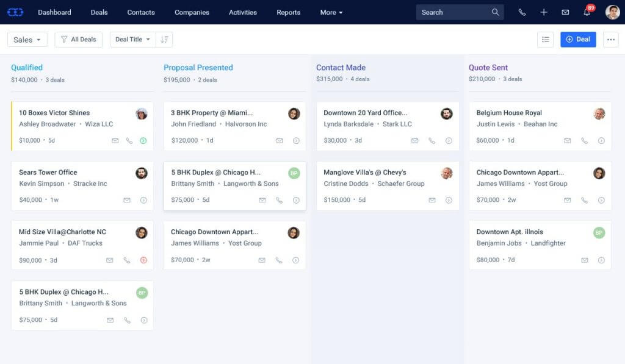Open the three-dot more options button

[x=610, y=40]
